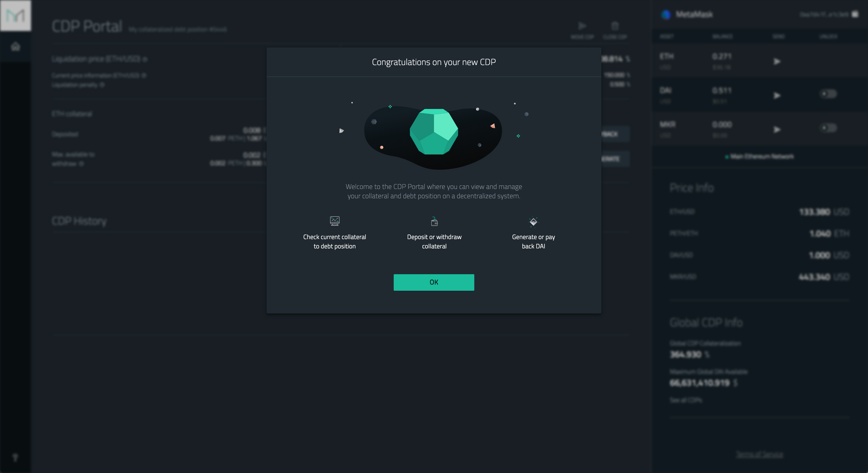Click the ETH balance 0.271 value
Image resolution: width=868 pixels, height=473 pixels.
point(722,56)
